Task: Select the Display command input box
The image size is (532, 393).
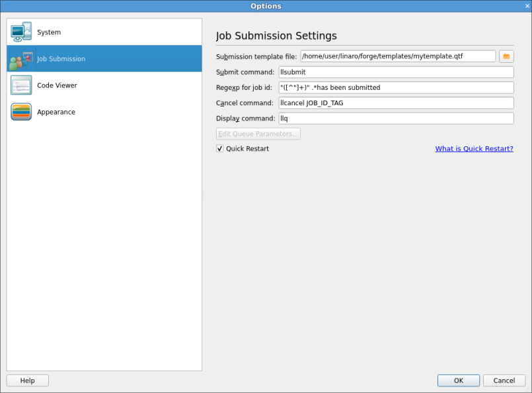Action: click(x=396, y=118)
